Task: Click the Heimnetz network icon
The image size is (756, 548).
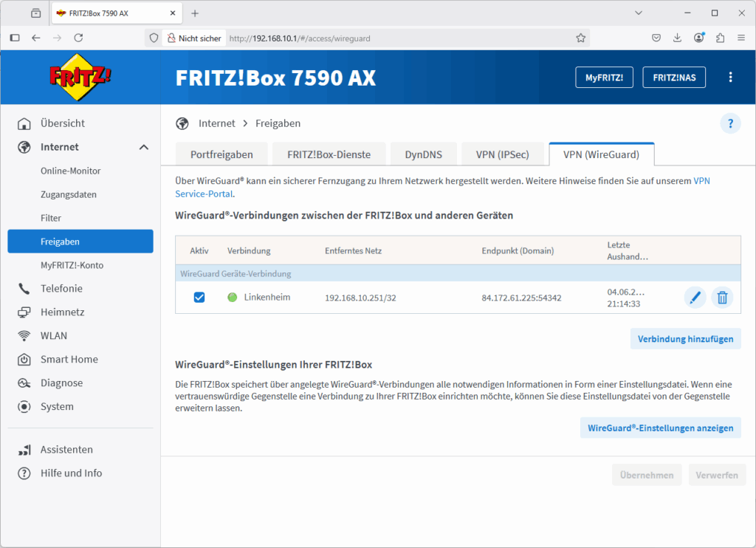Action: click(x=24, y=312)
